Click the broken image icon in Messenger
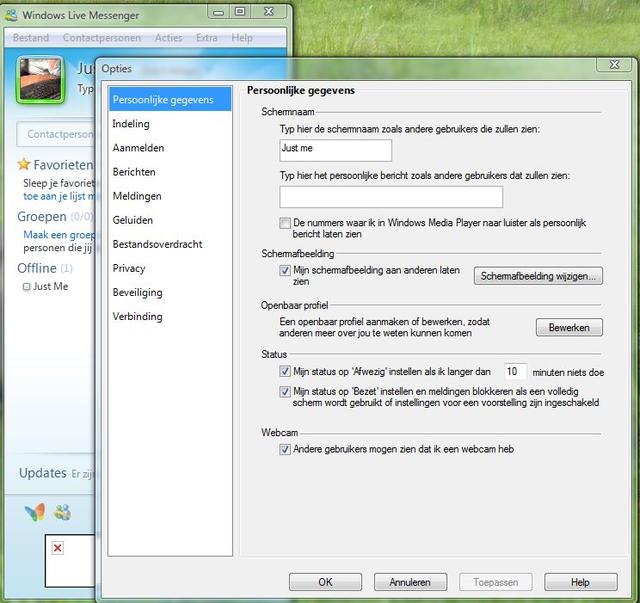 point(58,548)
